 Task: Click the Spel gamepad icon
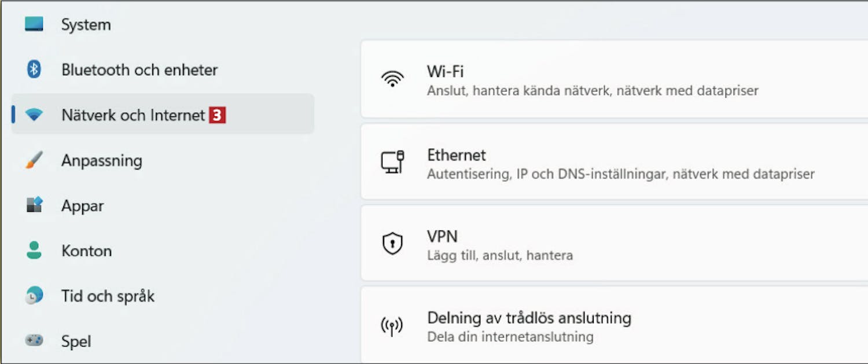34,340
